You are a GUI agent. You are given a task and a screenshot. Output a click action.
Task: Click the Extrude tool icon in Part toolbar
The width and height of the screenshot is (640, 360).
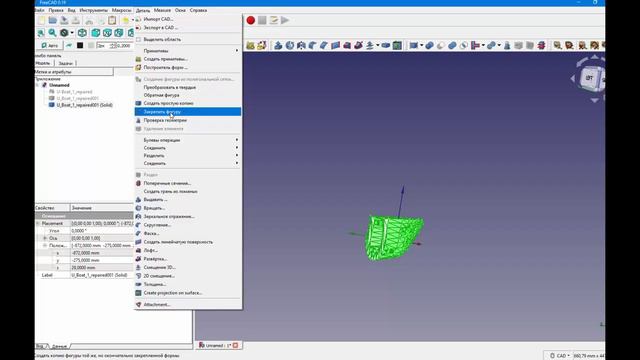[x=278, y=45]
